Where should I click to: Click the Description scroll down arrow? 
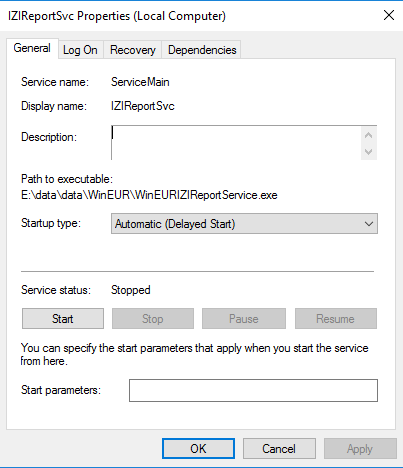click(x=369, y=152)
